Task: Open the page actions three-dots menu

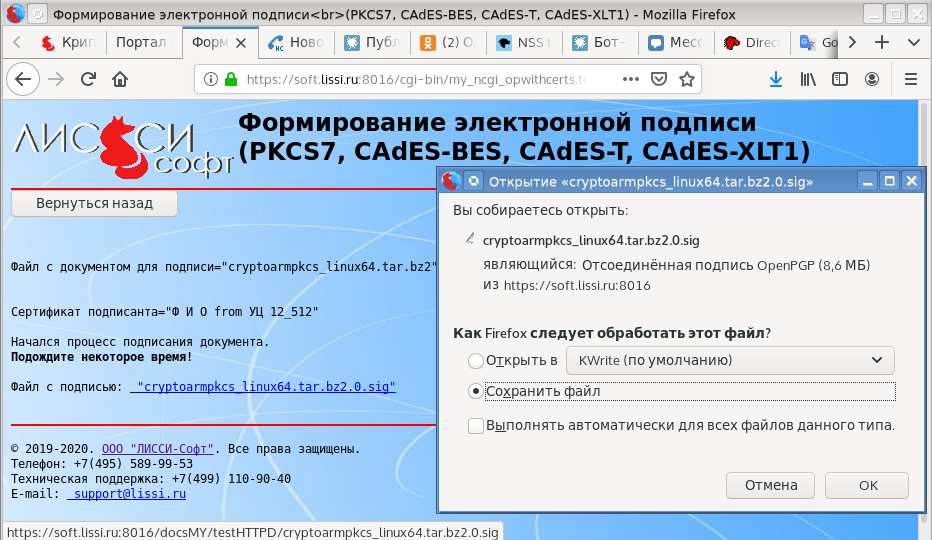Action: (x=630, y=80)
